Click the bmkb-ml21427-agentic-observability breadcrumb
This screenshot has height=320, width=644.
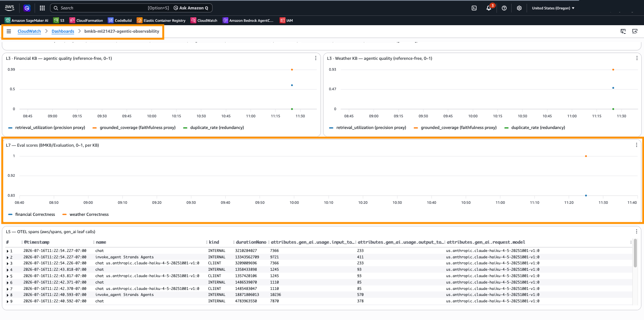122,31
